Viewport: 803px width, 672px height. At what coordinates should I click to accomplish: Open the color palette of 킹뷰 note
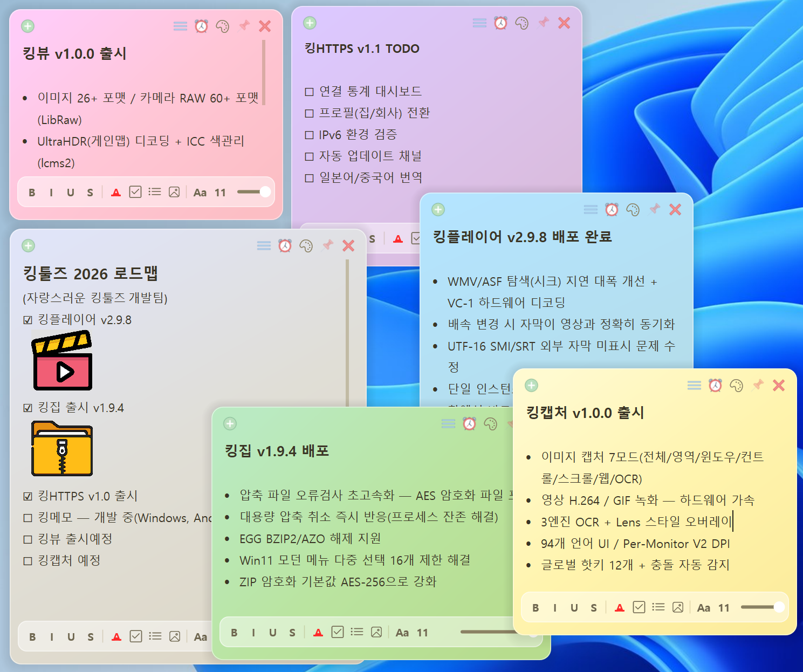[222, 26]
